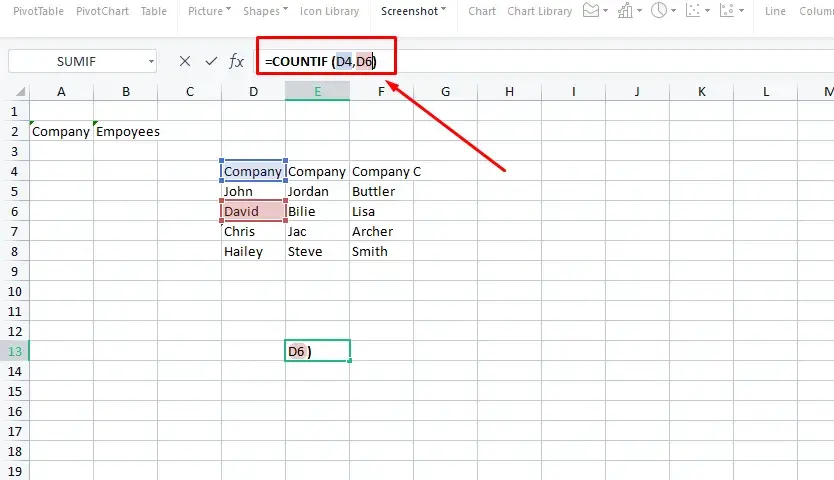
Task: Confirm the formula with the checkmark
Action: [211, 61]
